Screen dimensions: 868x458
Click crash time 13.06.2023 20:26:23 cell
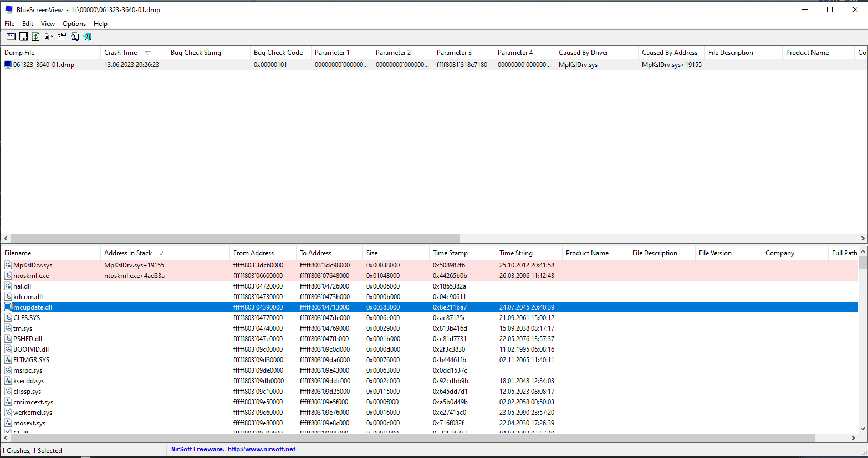click(x=132, y=65)
